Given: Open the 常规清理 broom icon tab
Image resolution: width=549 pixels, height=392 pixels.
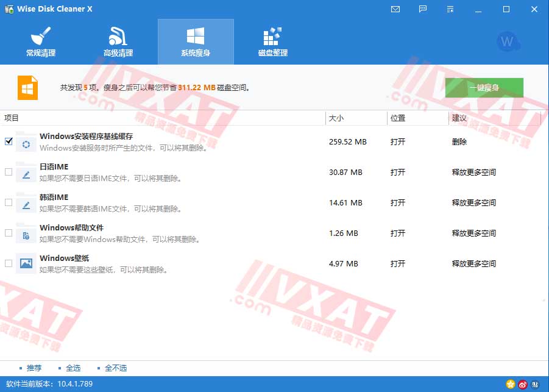Looking at the screenshot, I should (x=41, y=41).
